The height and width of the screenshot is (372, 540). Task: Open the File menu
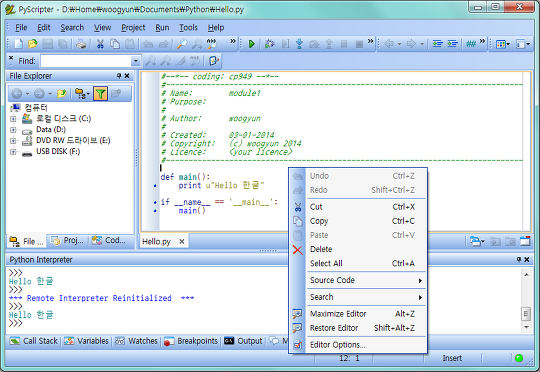pos(21,28)
